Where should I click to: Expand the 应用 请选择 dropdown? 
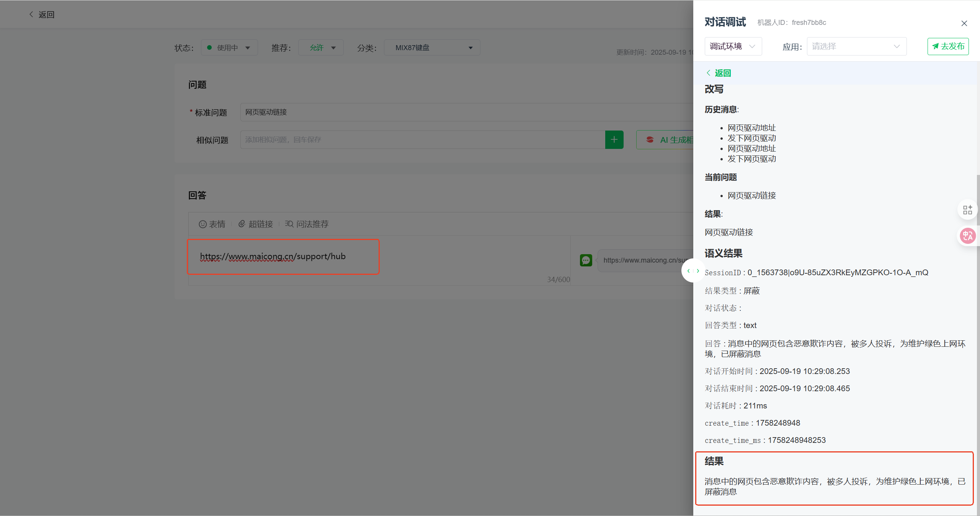pos(856,46)
